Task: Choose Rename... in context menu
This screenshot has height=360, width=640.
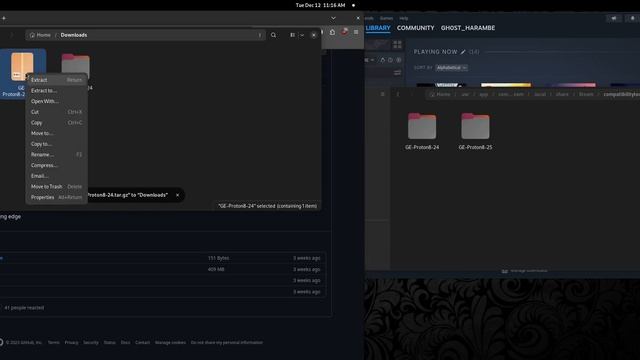Action: coord(56,154)
